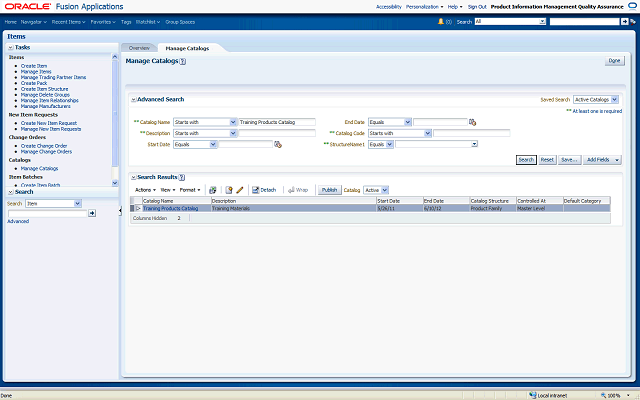
Task: Expand the Training Products Catalog row
Action: coord(138,208)
